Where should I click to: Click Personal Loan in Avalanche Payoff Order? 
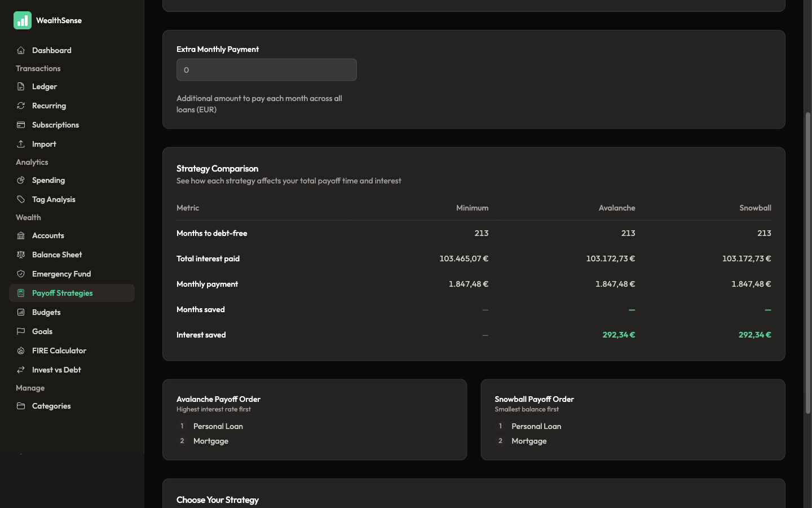coord(218,426)
